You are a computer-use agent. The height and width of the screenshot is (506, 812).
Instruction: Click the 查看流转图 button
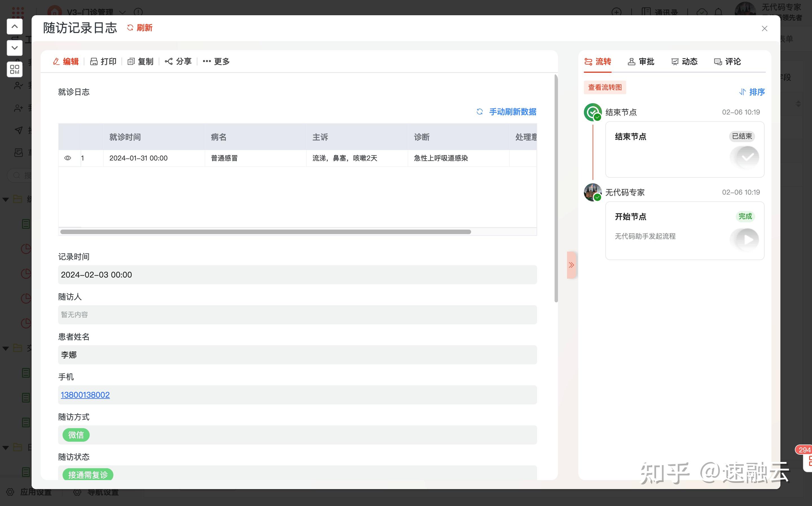tap(605, 87)
